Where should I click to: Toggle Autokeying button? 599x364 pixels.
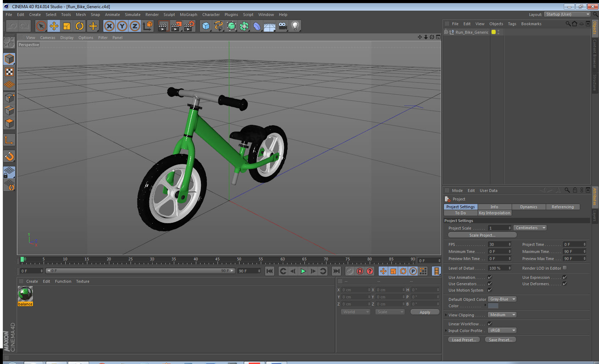360,271
